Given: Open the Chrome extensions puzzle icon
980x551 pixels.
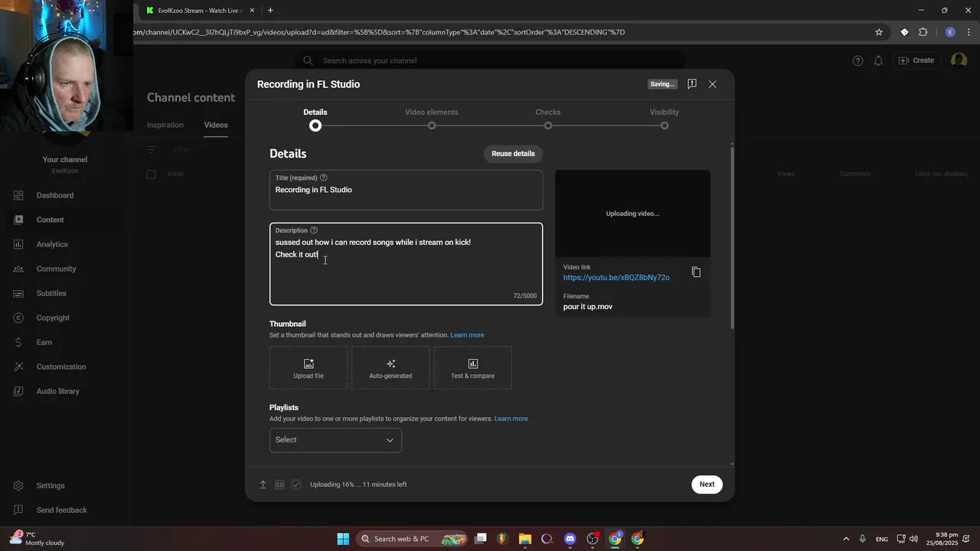Looking at the screenshot, I should point(923,32).
